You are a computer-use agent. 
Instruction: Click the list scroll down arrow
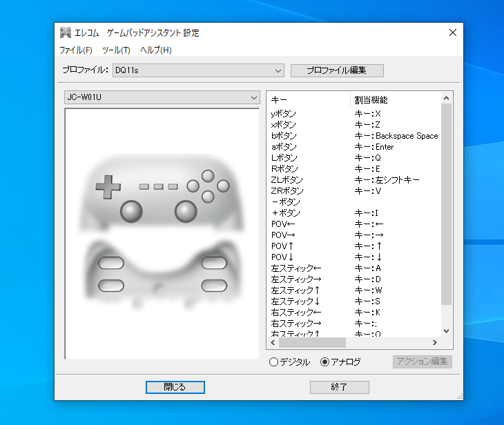[x=446, y=331]
